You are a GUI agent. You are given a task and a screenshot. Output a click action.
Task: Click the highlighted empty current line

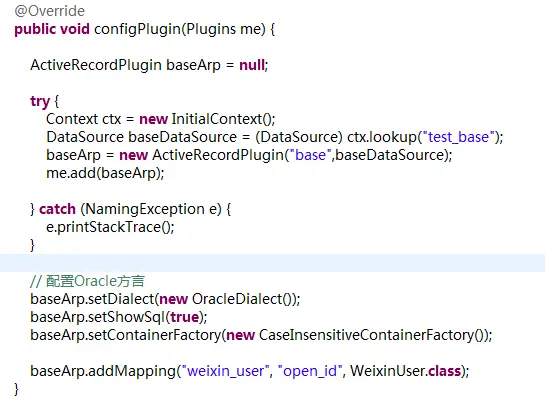272,263
